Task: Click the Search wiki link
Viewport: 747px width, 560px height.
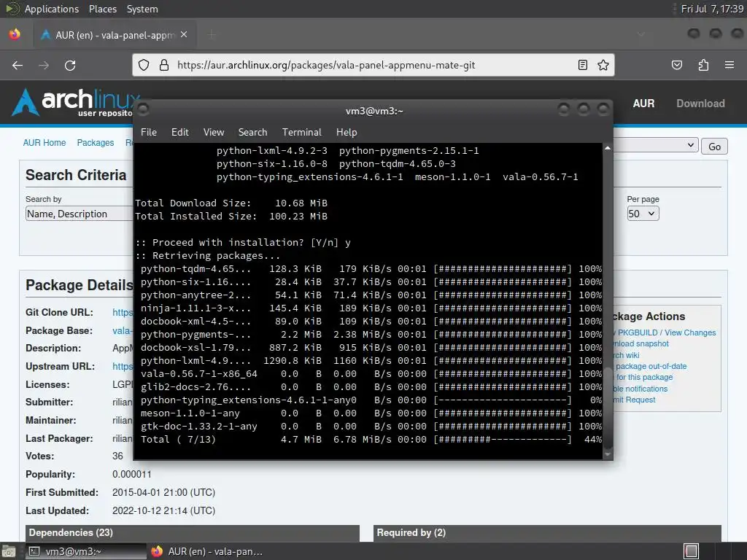Action: click(x=626, y=355)
